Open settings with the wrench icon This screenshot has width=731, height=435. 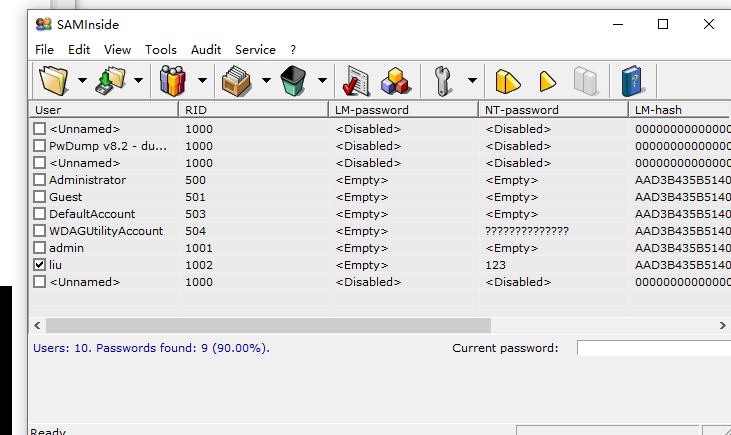[x=442, y=81]
